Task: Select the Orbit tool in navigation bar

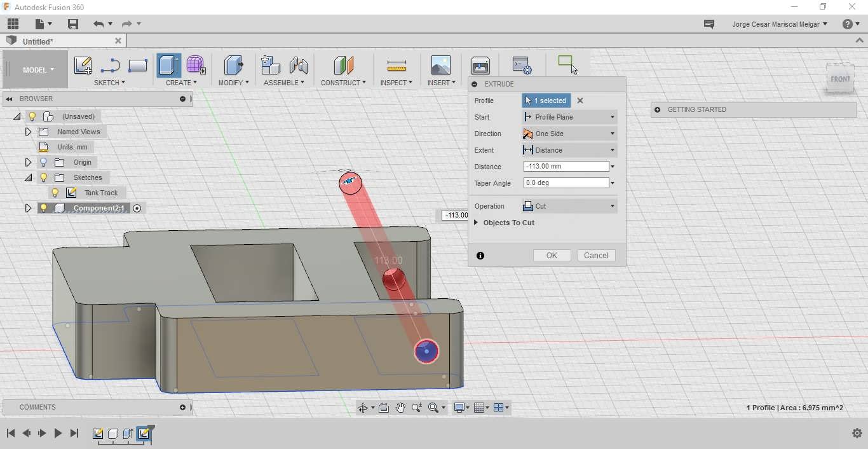Action: pos(363,408)
